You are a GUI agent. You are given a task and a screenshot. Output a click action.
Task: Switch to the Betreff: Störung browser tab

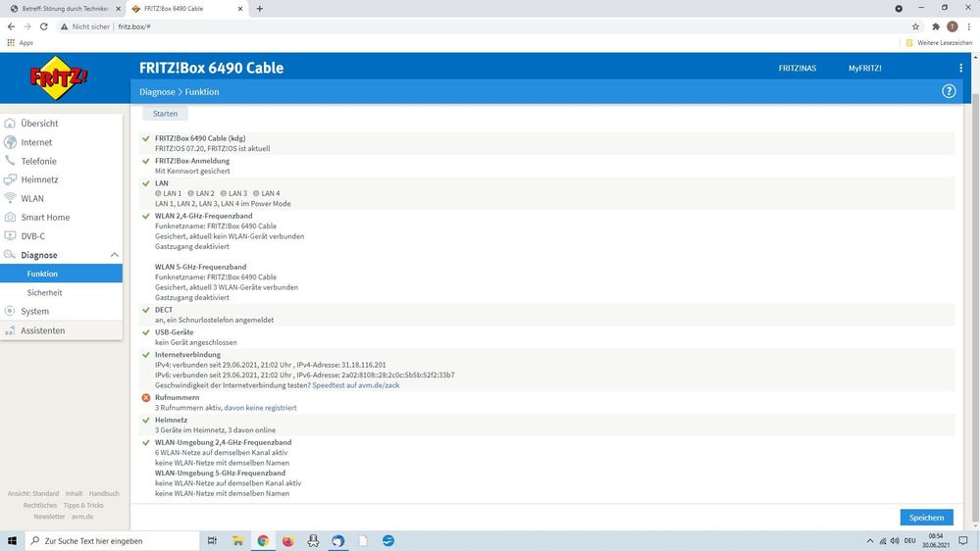coord(65,9)
